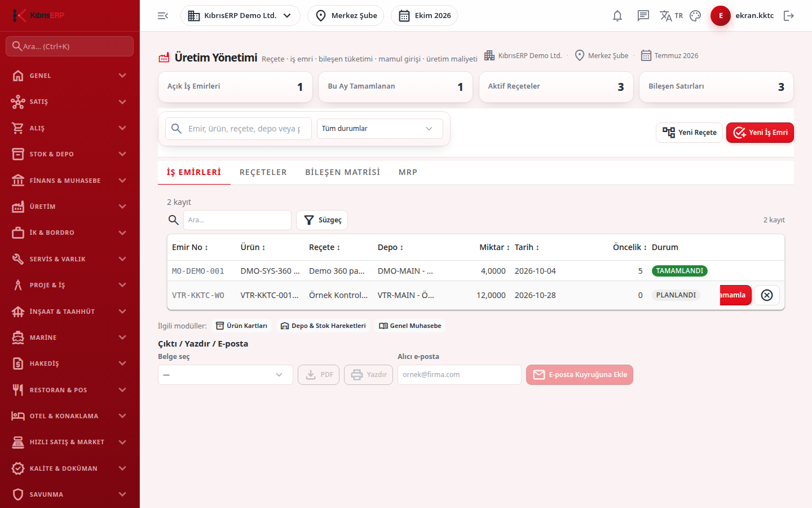Viewport: 812px width, 508px height.
Task: Sort by the Reçete column
Action: click(324, 247)
